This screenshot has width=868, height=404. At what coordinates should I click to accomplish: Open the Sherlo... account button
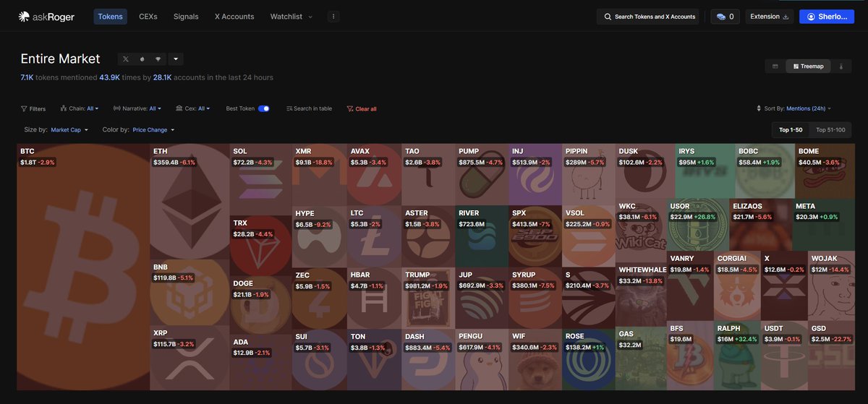tap(827, 16)
